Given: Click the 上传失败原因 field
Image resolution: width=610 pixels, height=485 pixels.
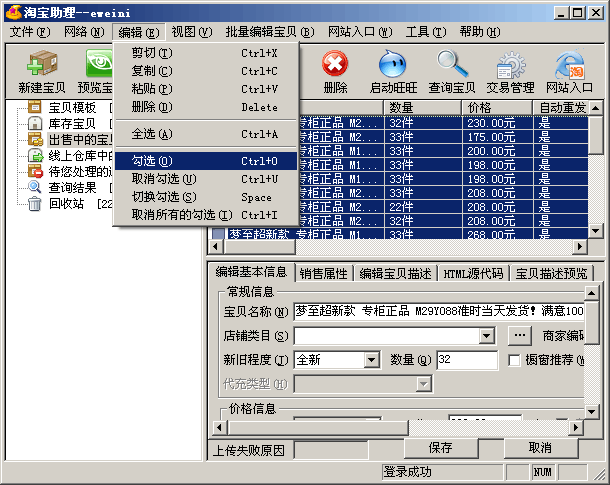Looking at the screenshot, I should [x=331, y=450].
